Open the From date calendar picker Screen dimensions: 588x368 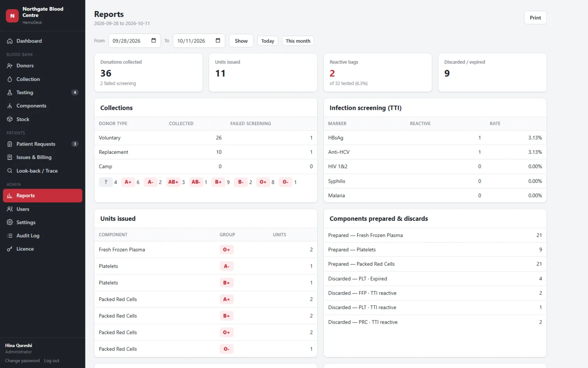tap(154, 40)
